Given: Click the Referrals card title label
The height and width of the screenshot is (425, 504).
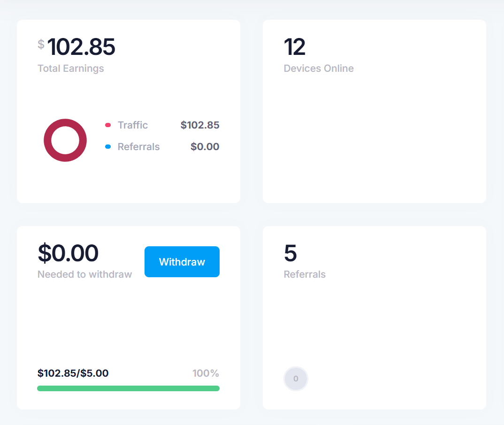Looking at the screenshot, I should [x=305, y=274].
